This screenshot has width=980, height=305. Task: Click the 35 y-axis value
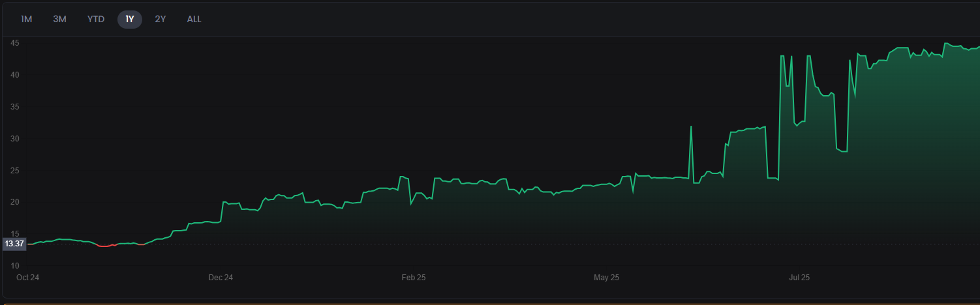click(14, 107)
